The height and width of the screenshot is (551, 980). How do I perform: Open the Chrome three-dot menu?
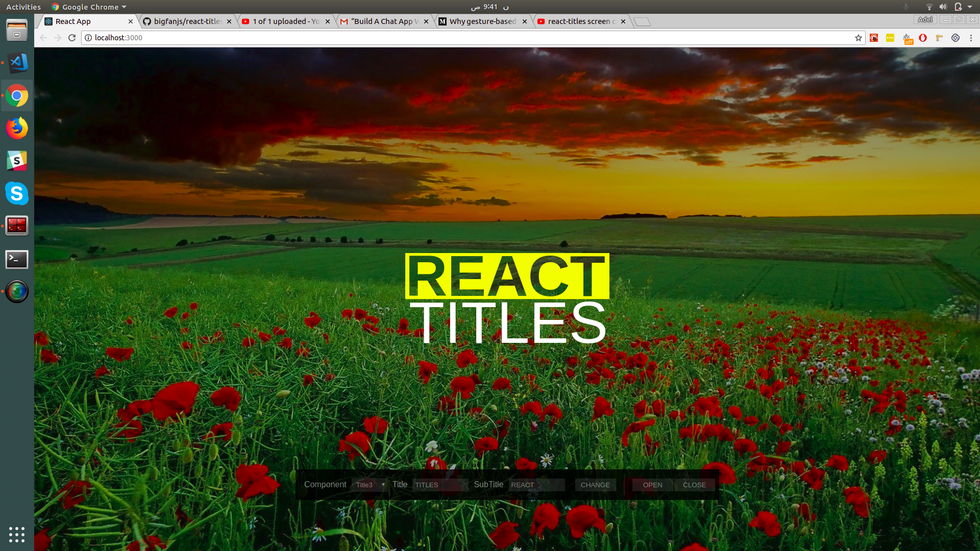(x=971, y=38)
